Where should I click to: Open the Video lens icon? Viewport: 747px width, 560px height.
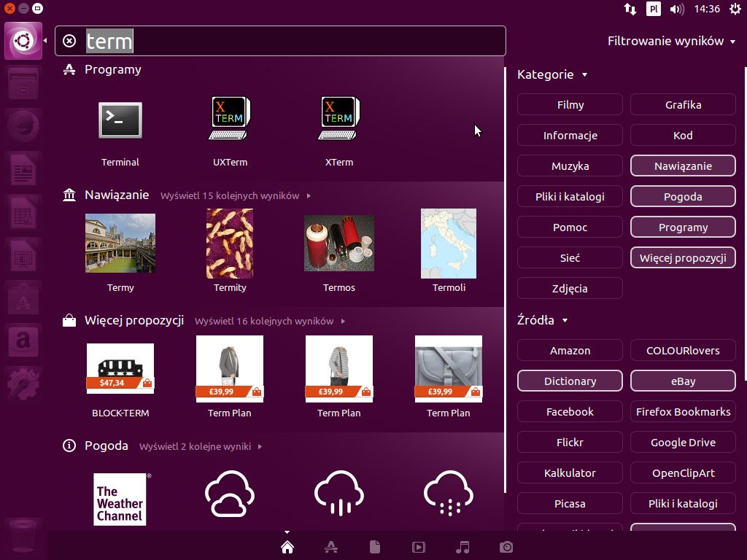coord(418,547)
